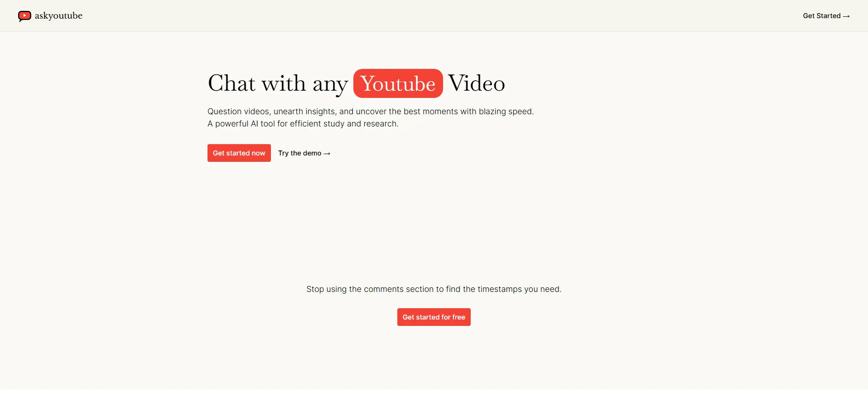Click the phrase "blazing speed" in description
This screenshot has height=412, width=868.
(506, 111)
